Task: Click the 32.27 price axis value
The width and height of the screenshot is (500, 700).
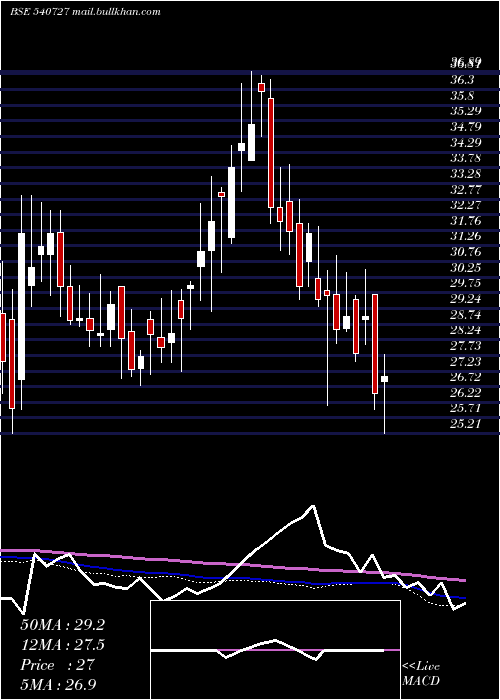Action: (466, 205)
